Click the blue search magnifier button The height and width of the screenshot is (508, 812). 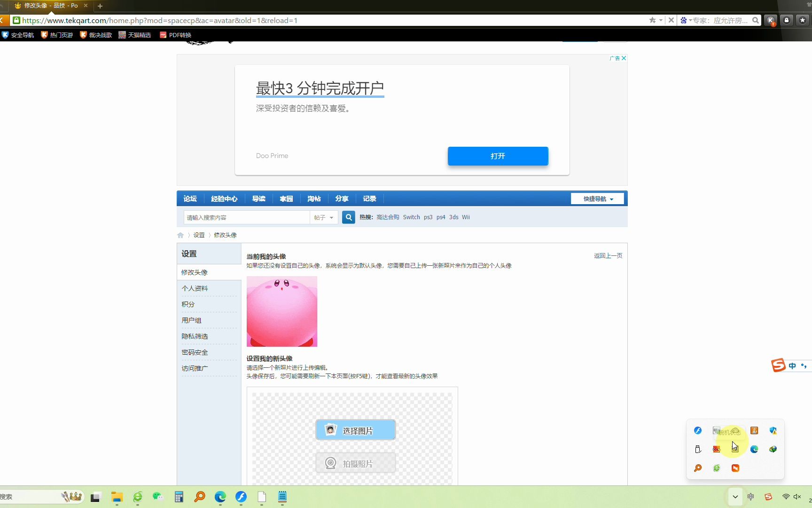pos(349,217)
